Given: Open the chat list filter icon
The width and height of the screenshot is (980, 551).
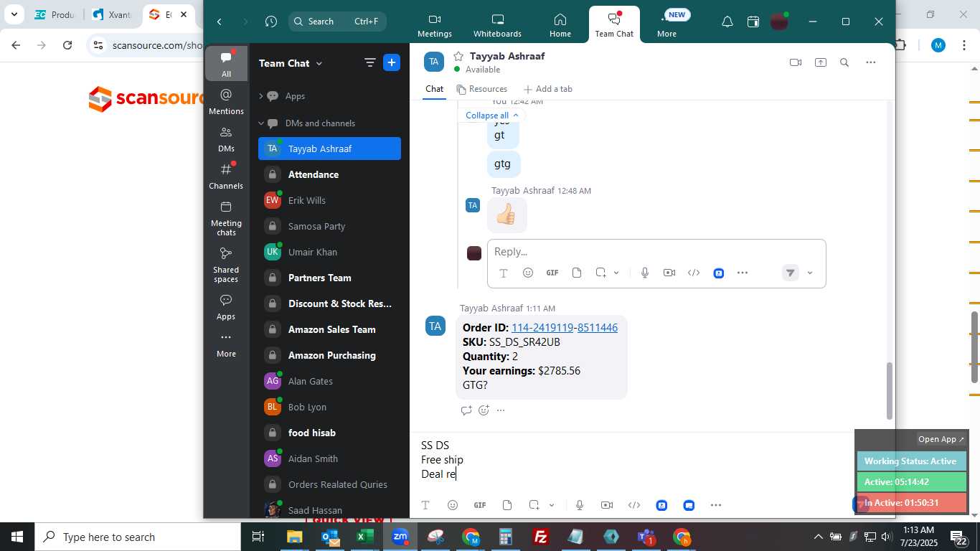Looking at the screenshot, I should pyautogui.click(x=370, y=63).
